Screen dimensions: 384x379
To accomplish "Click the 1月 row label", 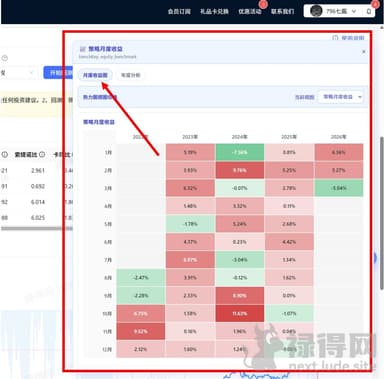I will click(108, 152).
